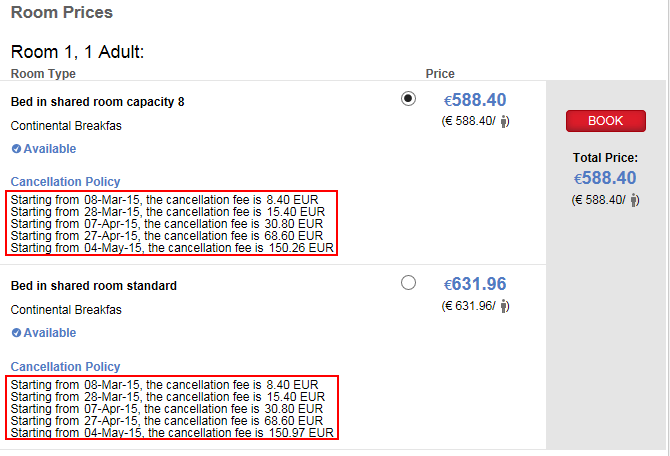Open the standard room's Cancellation Policy link
670x456 pixels.
point(65,366)
